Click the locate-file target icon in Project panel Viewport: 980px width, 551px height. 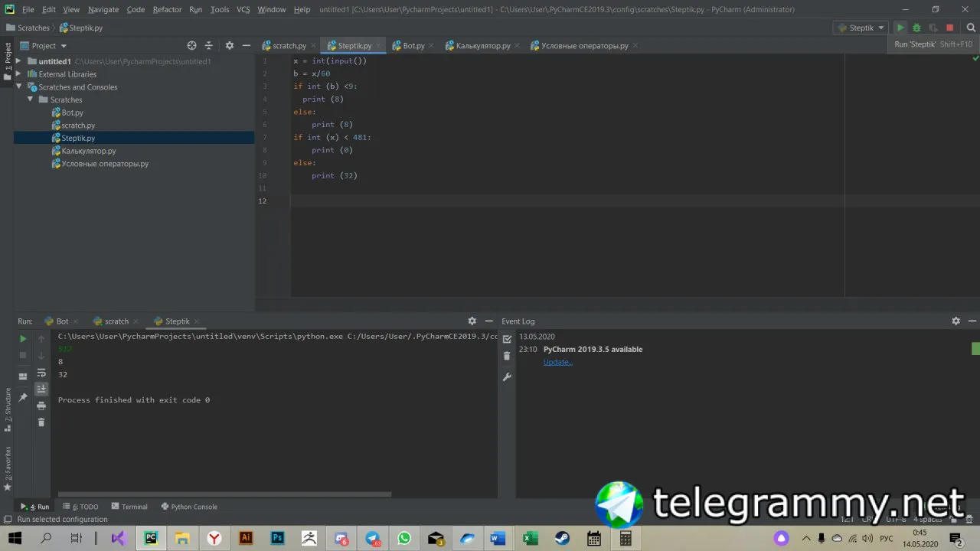tap(191, 46)
